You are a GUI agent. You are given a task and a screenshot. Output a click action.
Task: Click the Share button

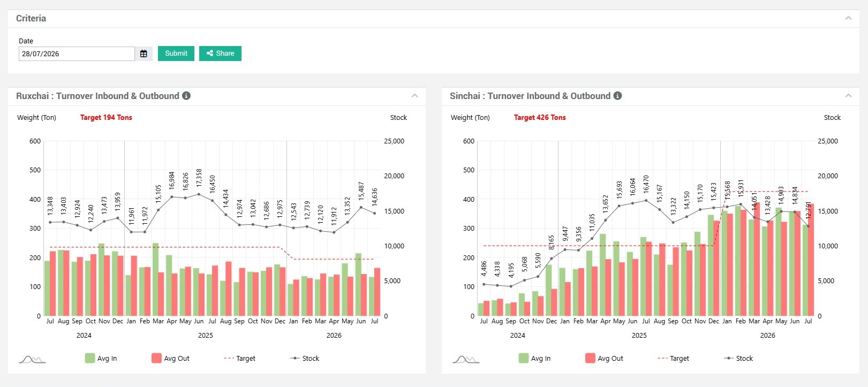point(220,54)
